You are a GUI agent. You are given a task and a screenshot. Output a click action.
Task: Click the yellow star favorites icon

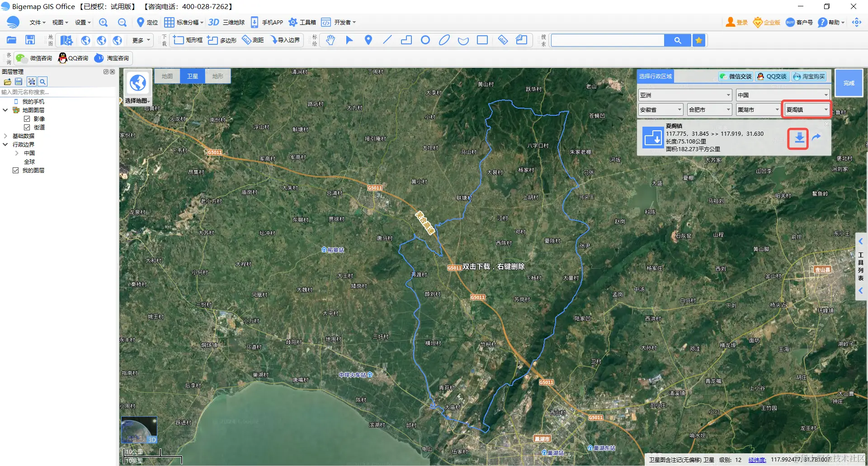coord(699,40)
